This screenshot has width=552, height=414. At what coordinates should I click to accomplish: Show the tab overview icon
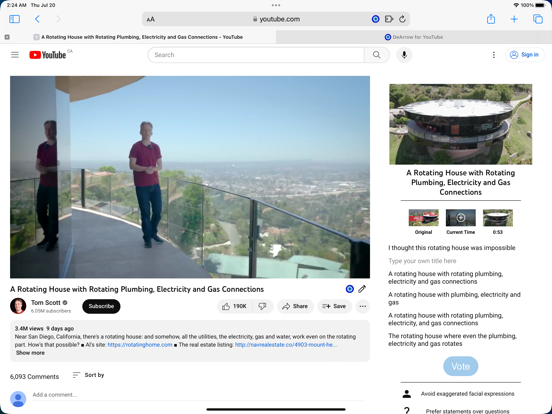(538, 19)
